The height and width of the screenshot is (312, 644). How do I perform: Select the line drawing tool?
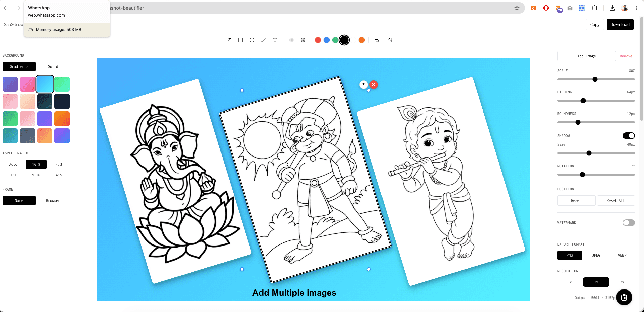point(264,40)
